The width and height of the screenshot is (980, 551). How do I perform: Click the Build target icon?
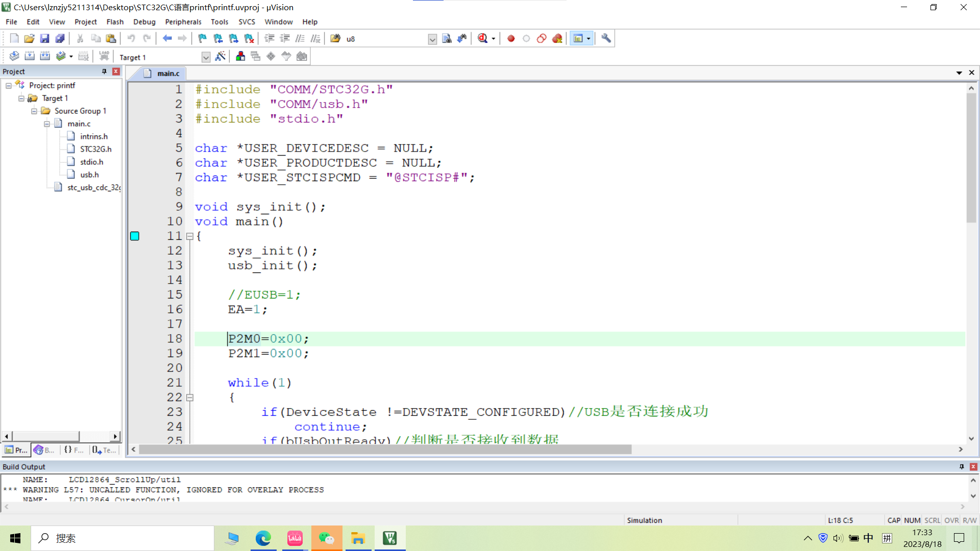coord(30,56)
